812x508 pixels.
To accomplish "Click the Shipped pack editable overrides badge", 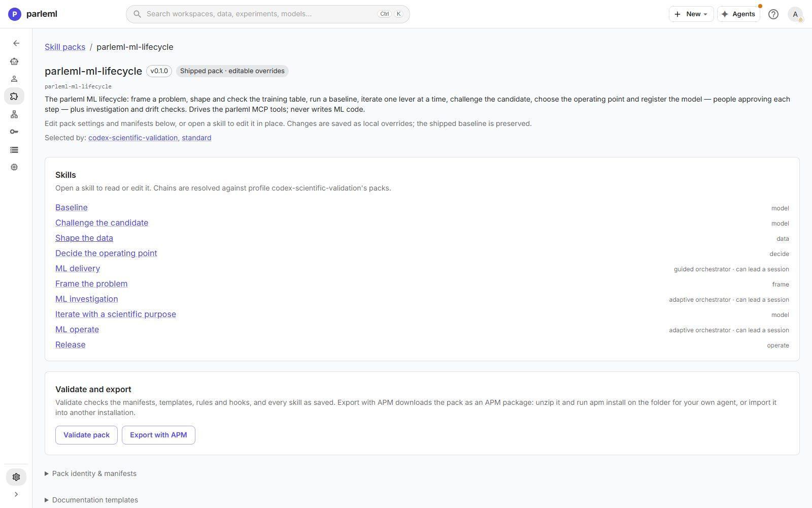I will coord(232,71).
